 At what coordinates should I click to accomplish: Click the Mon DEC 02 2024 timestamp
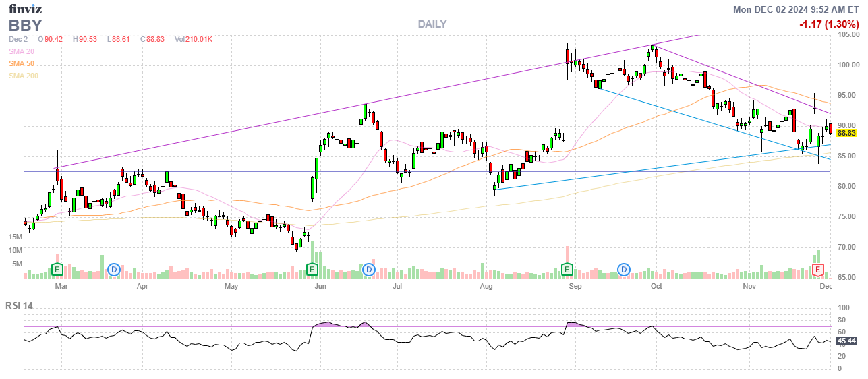796,9
